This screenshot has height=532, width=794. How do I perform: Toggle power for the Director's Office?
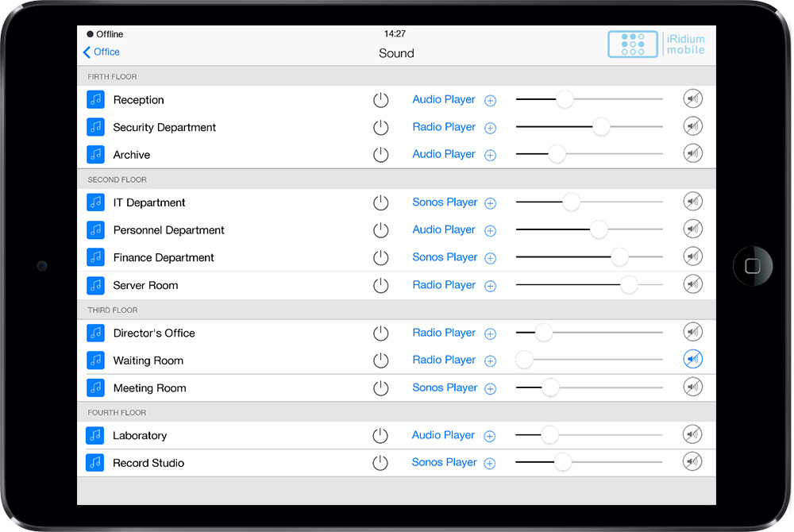381,333
